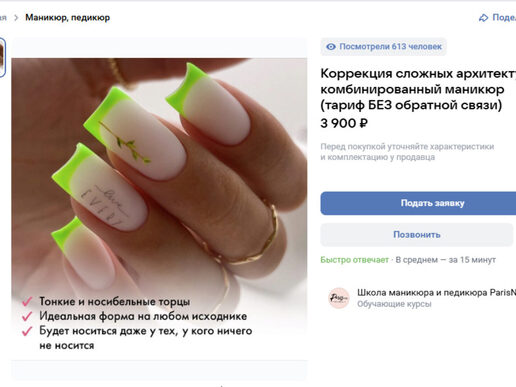Click the eye icon in views badge
Screen dimensions: 516x387
tap(331, 47)
